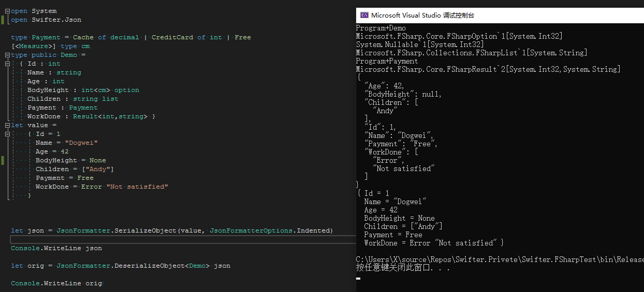The width and height of the screenshot is (644, 292).
Task: Click 'Age = 42' assignment in editor
Action: click(52, 151)
